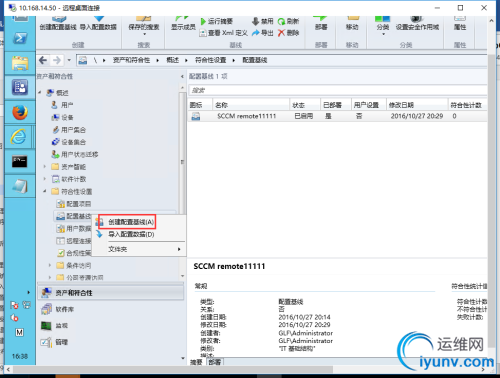
Task: Click the 设置安全作用域 ribbon button
Action: click(x=417, y=24)
